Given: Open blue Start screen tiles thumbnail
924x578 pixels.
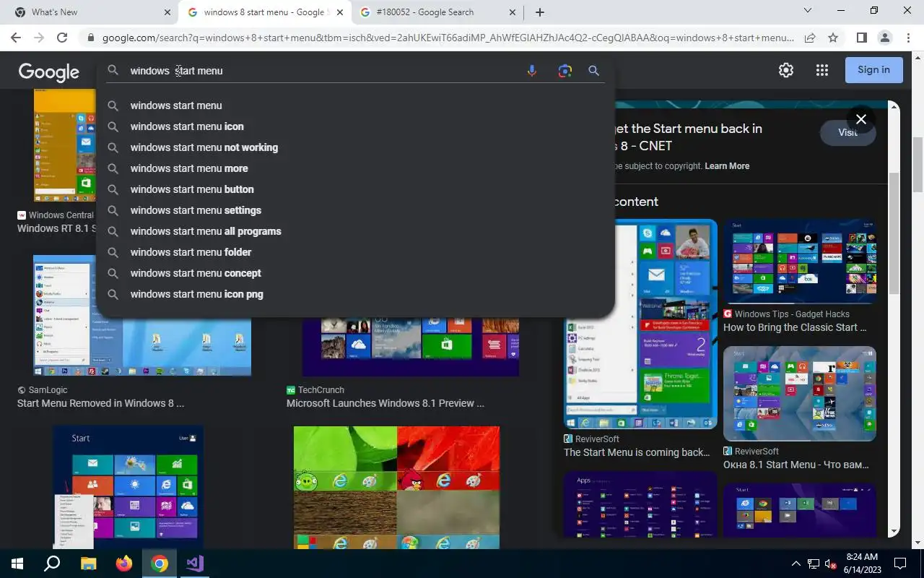Looking at the screenshot, I should [128, 488].
